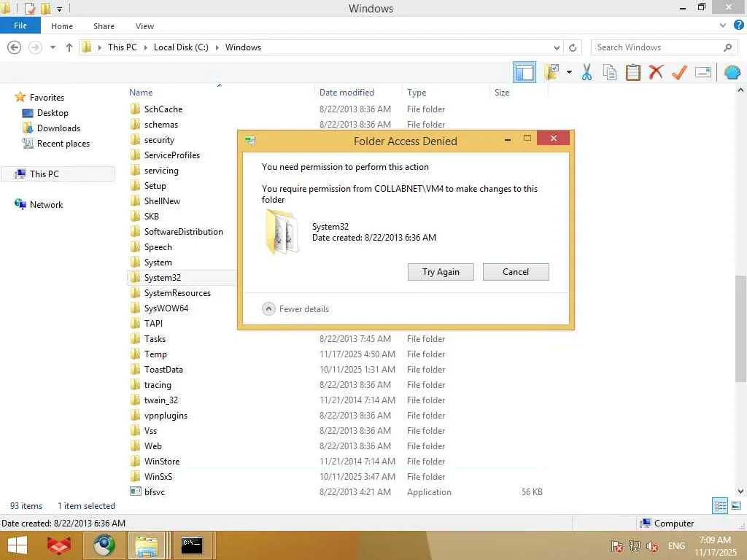Switch to details view icon in status bar
This screenshot has height=560, width=747.
[720, 506]
